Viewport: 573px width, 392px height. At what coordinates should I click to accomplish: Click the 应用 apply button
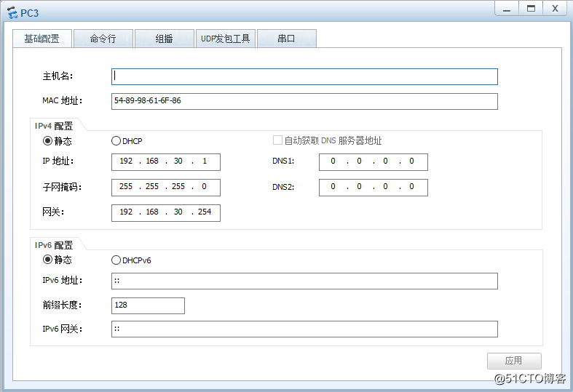click(x=514, y=361)
